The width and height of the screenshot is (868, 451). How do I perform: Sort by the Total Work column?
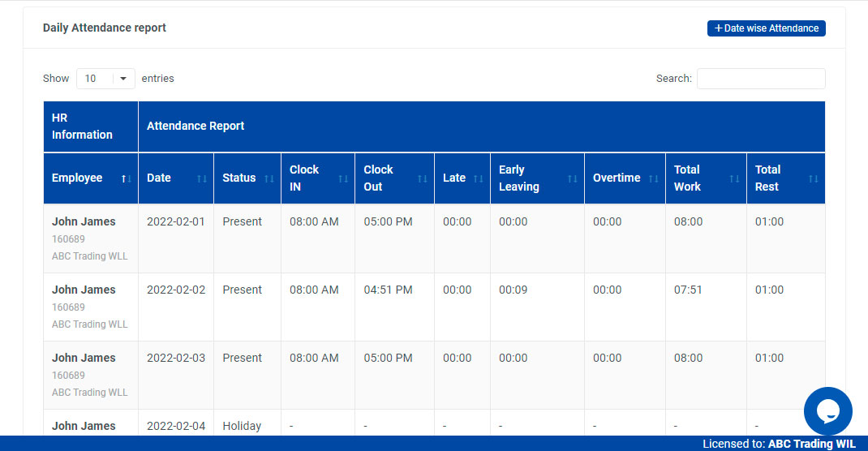click(x=734, y=178)
